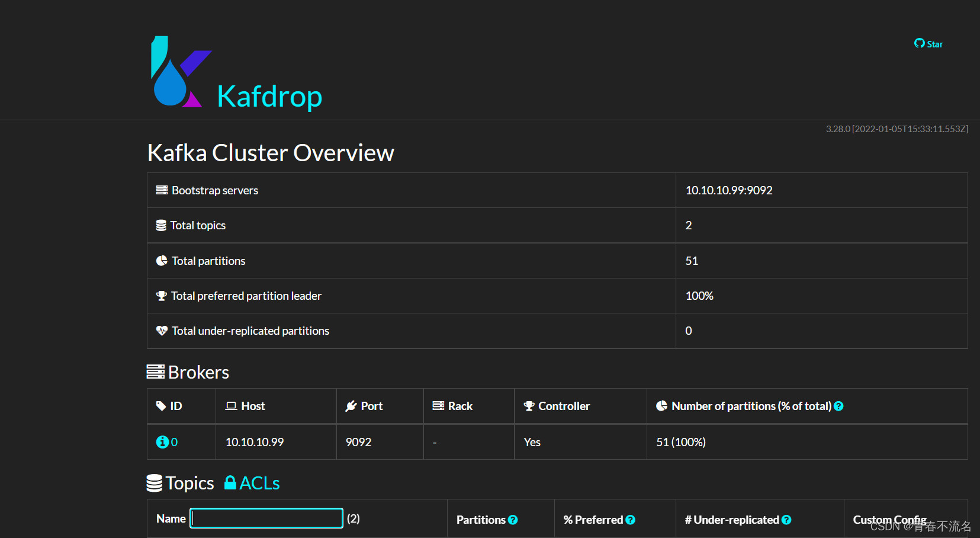Screen dimensions: 980x538
Task: Click help icon beside Number of partitions
Action: [838, 406]
